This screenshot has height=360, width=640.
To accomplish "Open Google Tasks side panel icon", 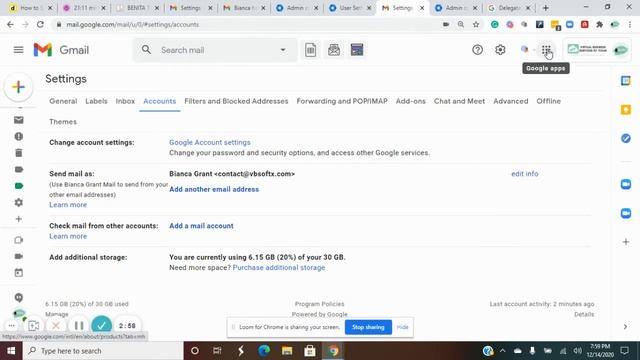I will coord(626,138).
